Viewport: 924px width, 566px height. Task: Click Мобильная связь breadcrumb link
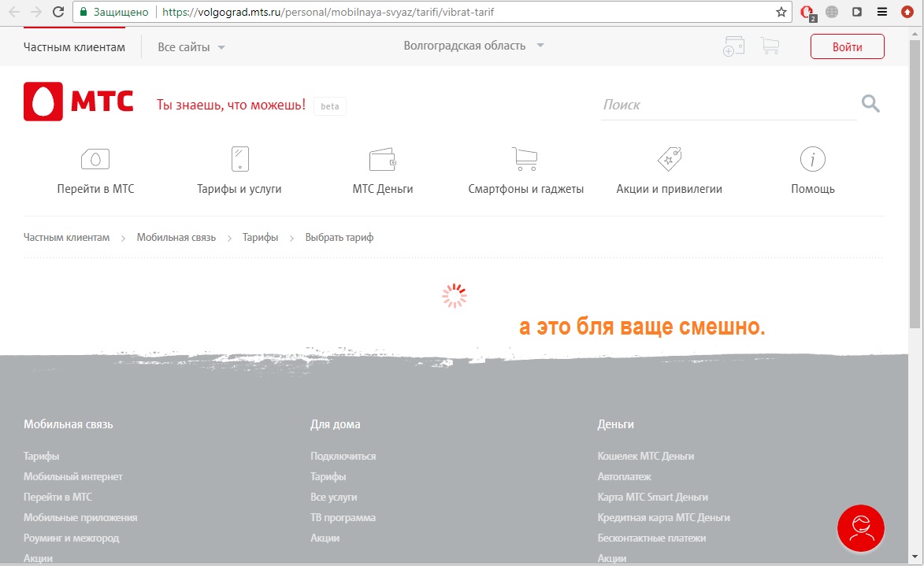(176, 238)
